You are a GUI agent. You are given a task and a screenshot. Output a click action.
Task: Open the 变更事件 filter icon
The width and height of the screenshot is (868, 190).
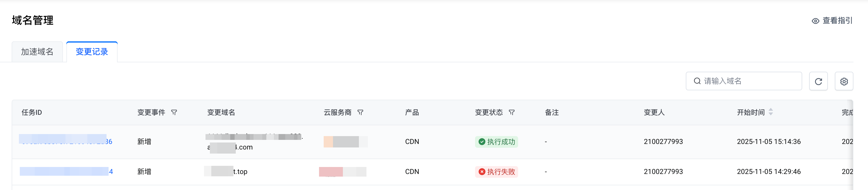click(x=174, y=112)
